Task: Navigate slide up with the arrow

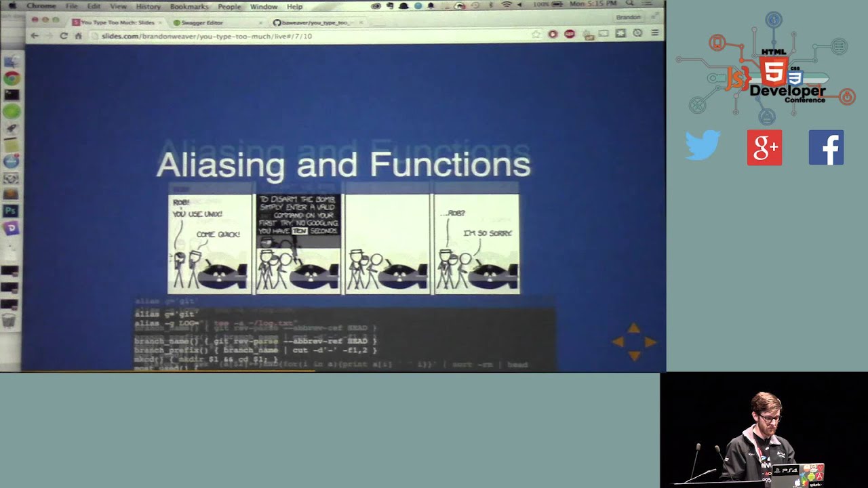Action: click(633, 329)
